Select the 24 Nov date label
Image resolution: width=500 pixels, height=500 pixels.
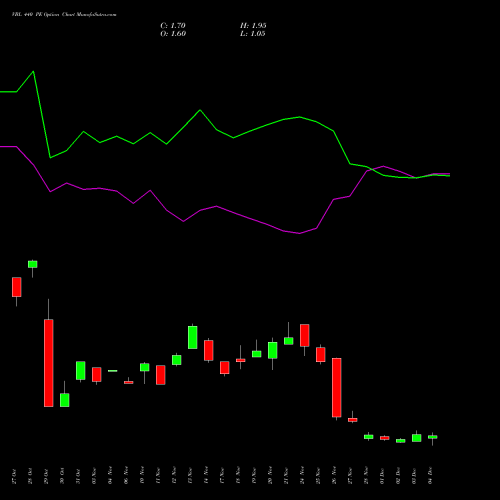click(x=302, y=476)
